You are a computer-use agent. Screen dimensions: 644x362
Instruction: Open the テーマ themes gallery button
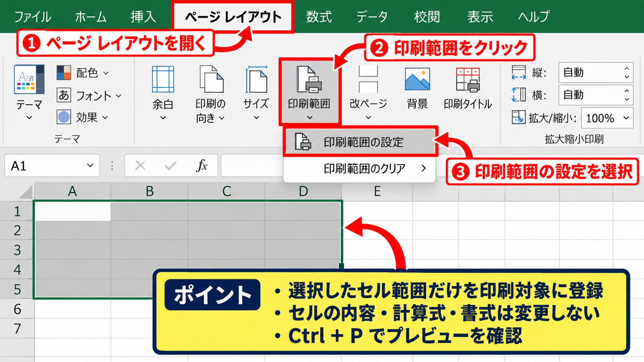pyautogui.click(x=29, y=93)
